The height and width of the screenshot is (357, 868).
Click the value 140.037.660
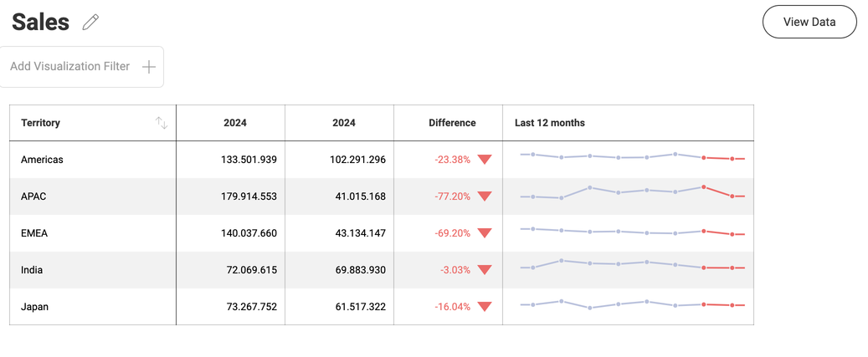[x=249, y=233]
